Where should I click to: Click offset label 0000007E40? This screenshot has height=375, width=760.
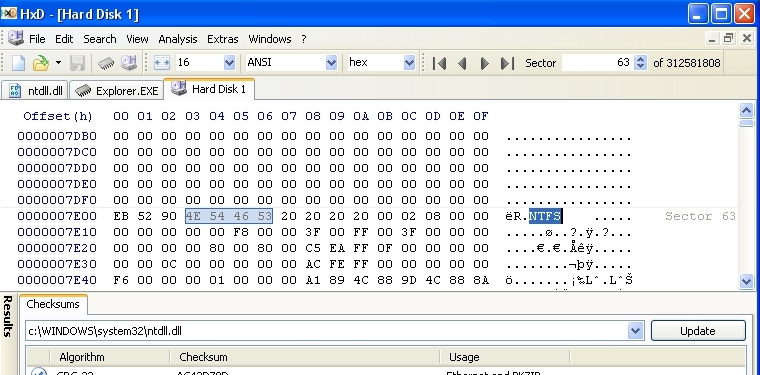click(57, 280)
